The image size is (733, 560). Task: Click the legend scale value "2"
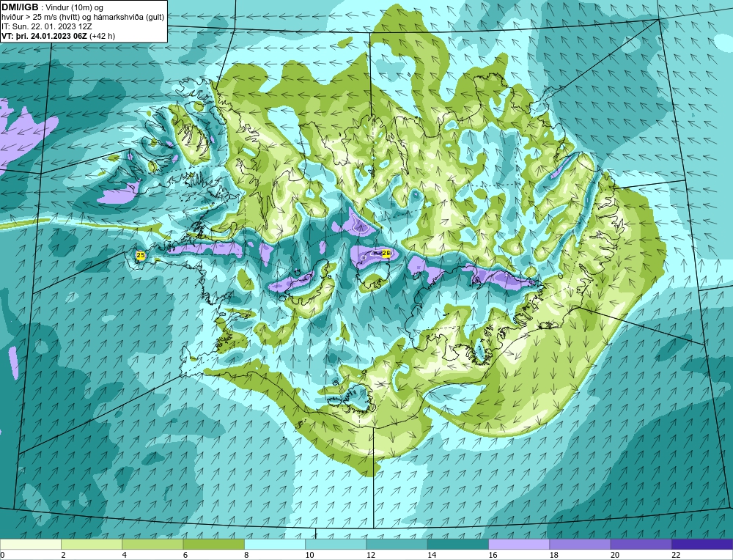pos(63,555)
